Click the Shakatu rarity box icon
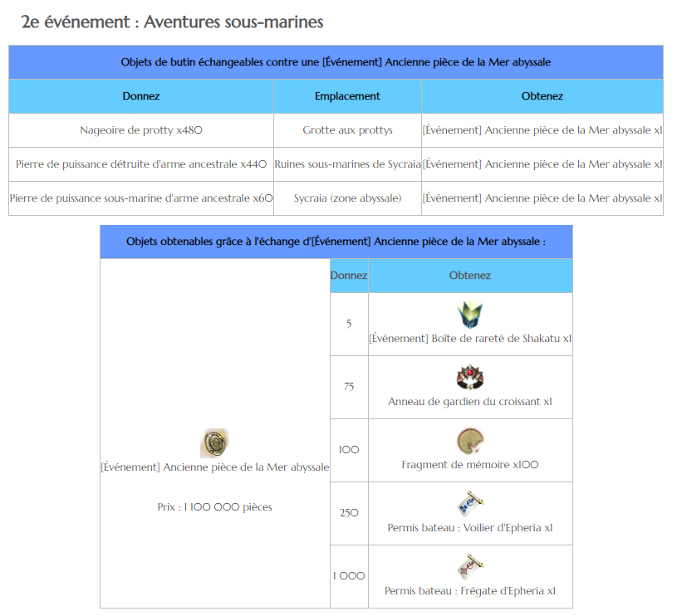This screenshot has width=677, height=616. coord(470,315)
